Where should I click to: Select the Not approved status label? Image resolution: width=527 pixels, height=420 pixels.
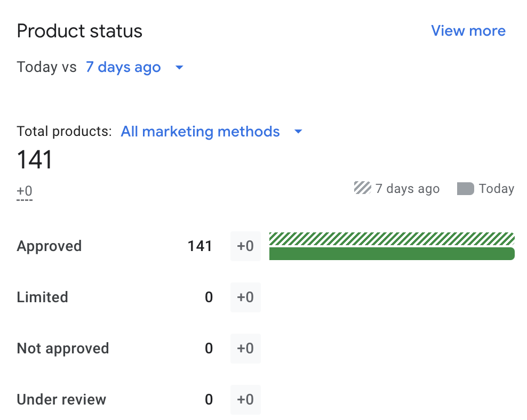[62, 349]
